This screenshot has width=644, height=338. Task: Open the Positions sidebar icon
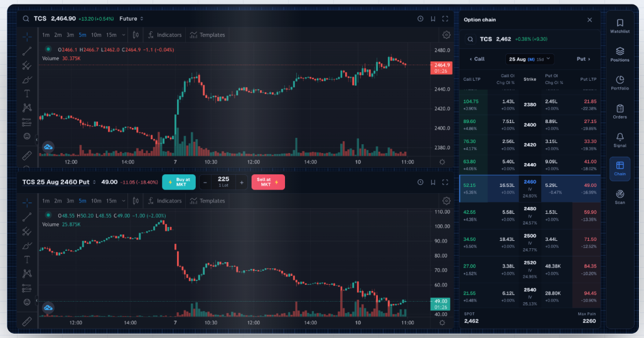click(620, 54)
